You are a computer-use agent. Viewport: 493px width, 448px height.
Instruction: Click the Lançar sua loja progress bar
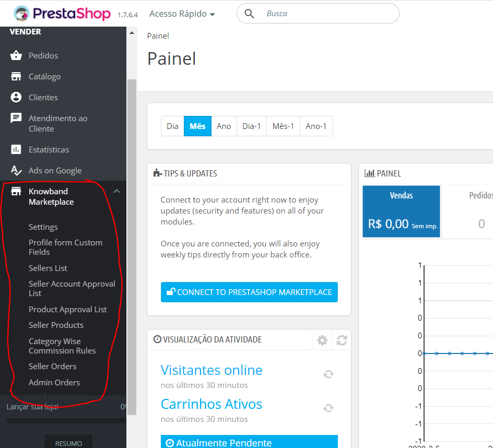[66, 421]
